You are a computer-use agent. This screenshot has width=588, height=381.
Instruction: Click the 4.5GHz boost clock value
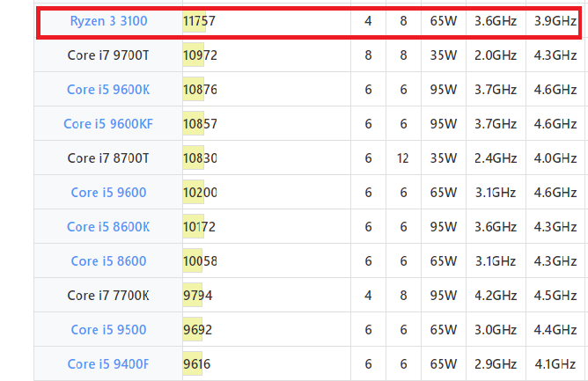pos(555,296)
